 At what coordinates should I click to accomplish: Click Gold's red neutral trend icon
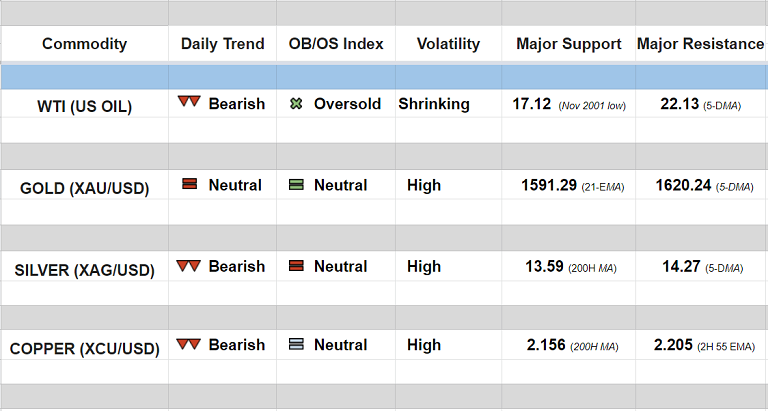click(x=189, y=185)
